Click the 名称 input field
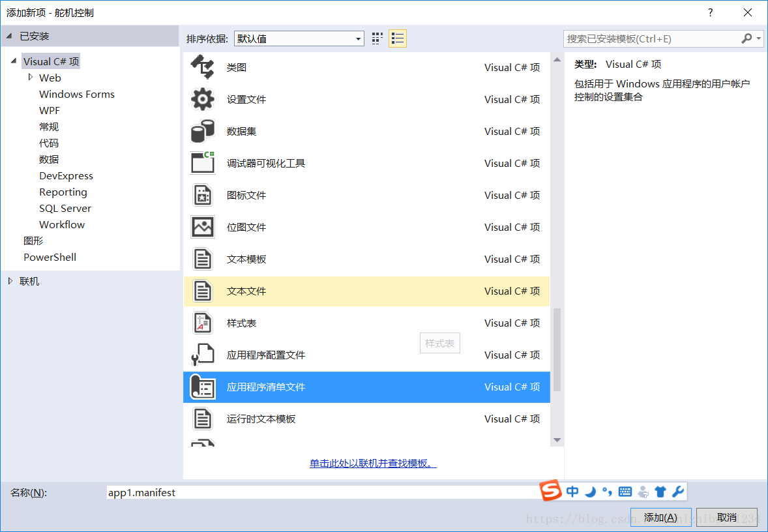Viewport: 768px width, 532px height. pos(323,492)
